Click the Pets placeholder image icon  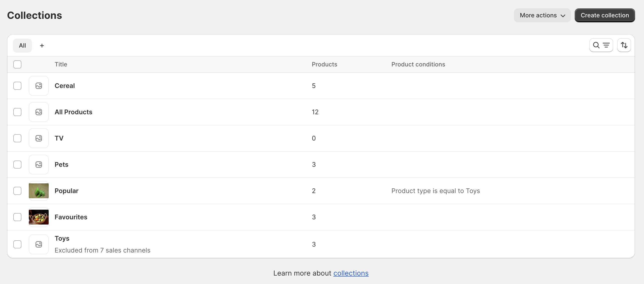click(x=38, y=164)
